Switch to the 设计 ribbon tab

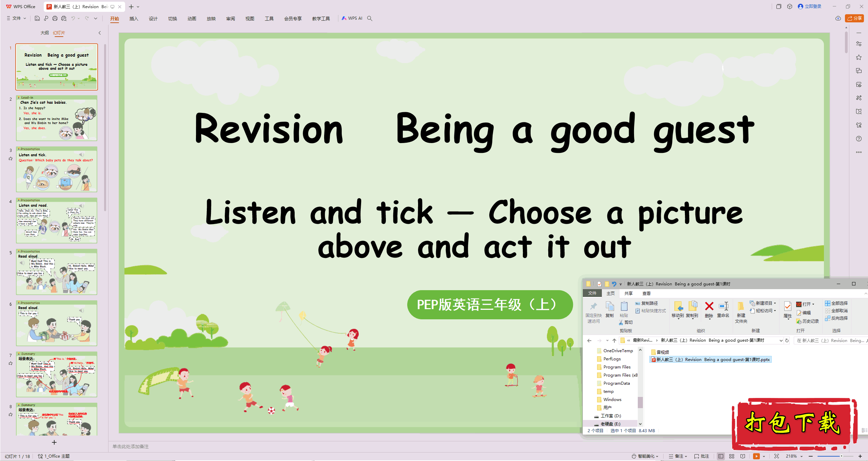pyautogui.click(x=153, y=19)
